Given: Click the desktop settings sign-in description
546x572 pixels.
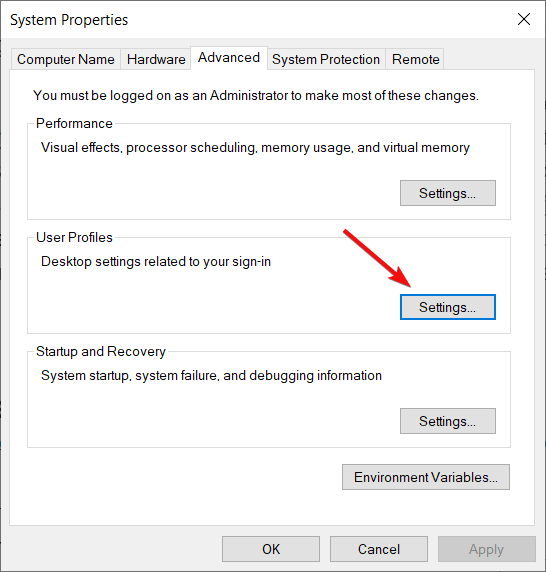Looking at the screenshot, I should pos(156,262).
